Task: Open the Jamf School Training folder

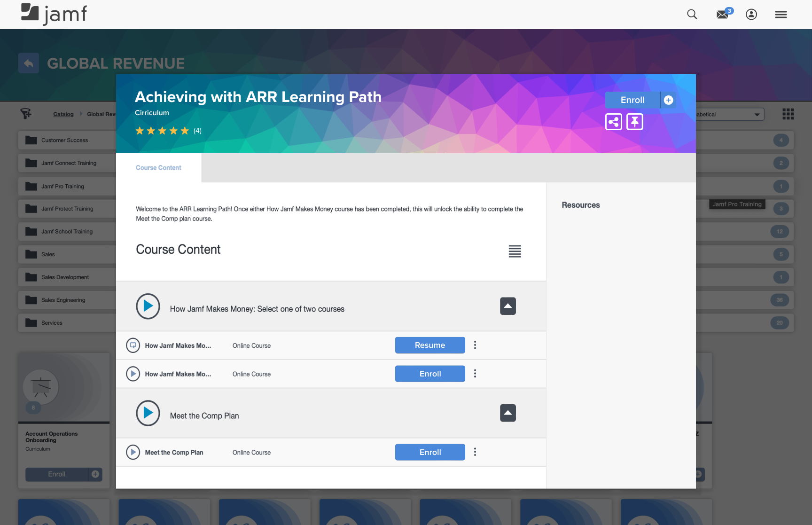Action: [x=67, y=231]
